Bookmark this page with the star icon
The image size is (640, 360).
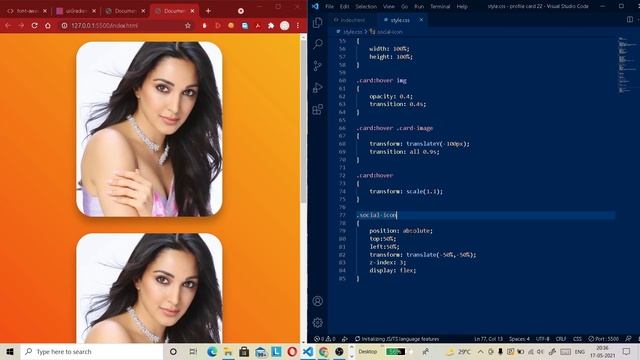pos(188,25)
